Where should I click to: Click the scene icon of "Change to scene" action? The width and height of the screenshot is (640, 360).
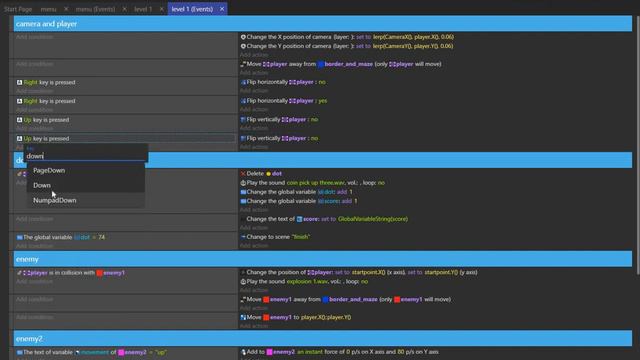click(243, 237)
